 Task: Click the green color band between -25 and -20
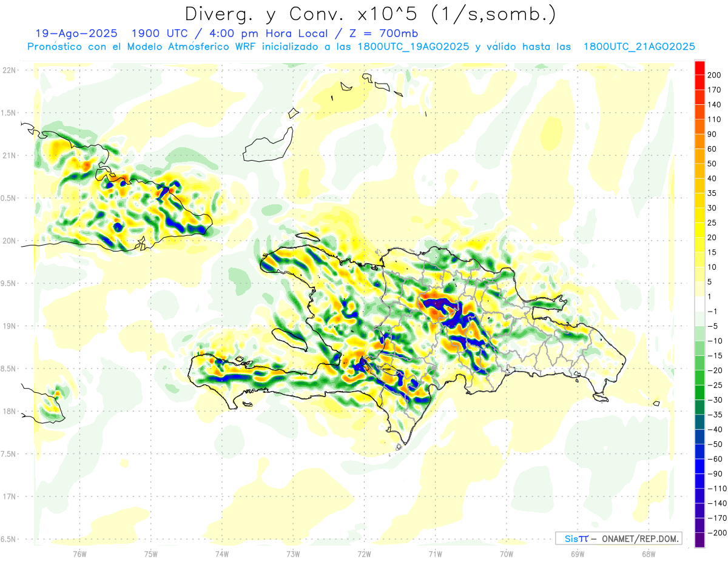pos(699,378)
